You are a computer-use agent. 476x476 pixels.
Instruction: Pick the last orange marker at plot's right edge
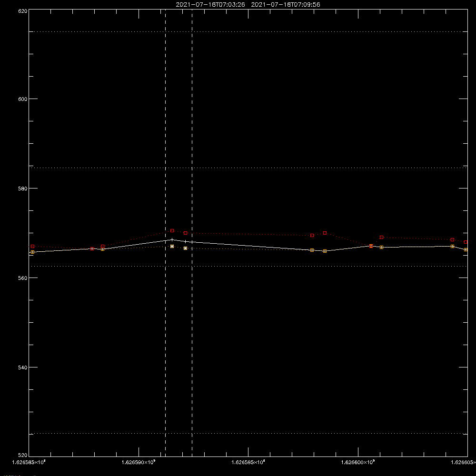[x=466, y=250]
